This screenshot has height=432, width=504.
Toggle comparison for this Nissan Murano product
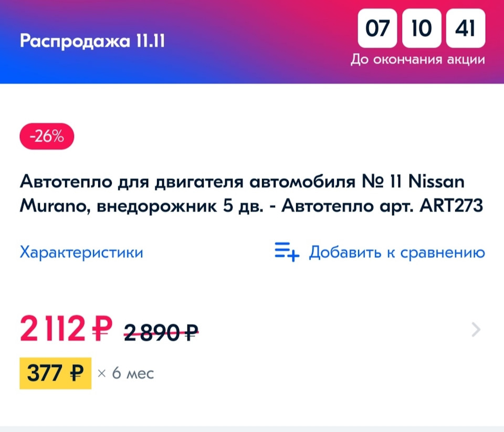point(396,252)
